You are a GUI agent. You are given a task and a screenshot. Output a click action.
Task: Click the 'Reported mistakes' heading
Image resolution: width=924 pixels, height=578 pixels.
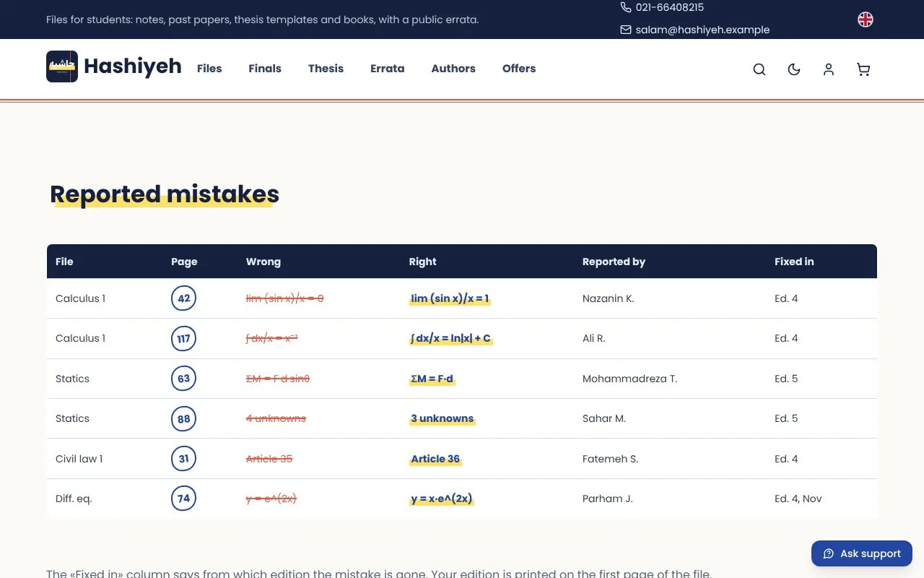coord(165,194)
